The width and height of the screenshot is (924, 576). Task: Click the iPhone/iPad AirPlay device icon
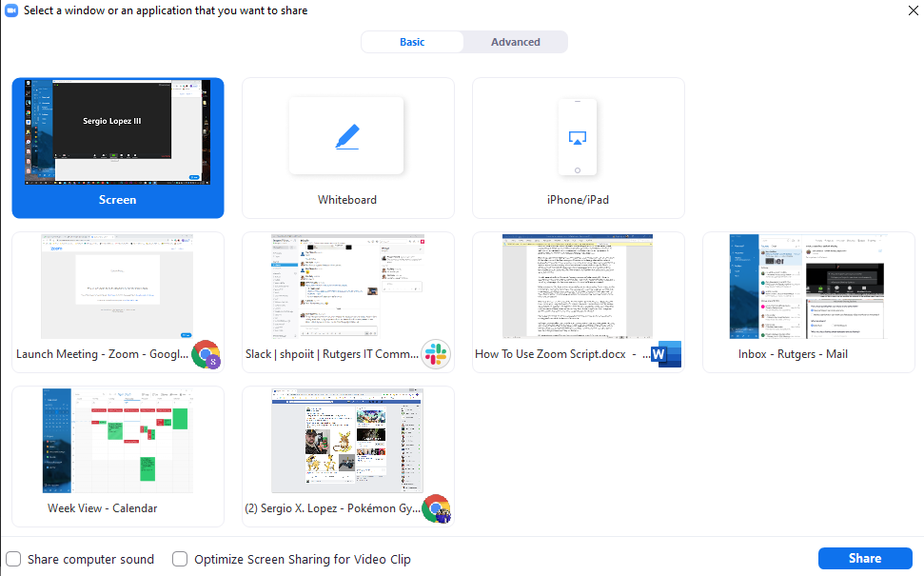[x=577, y=138]
